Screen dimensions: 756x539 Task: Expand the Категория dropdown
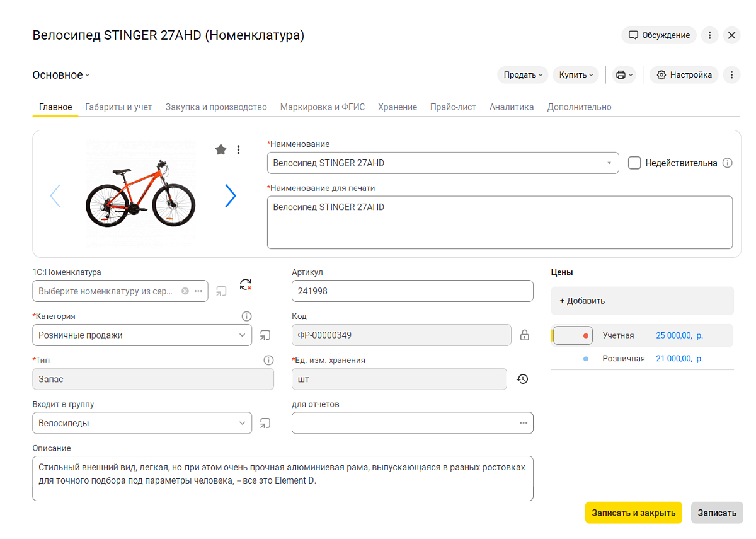(x=243, y=335)
